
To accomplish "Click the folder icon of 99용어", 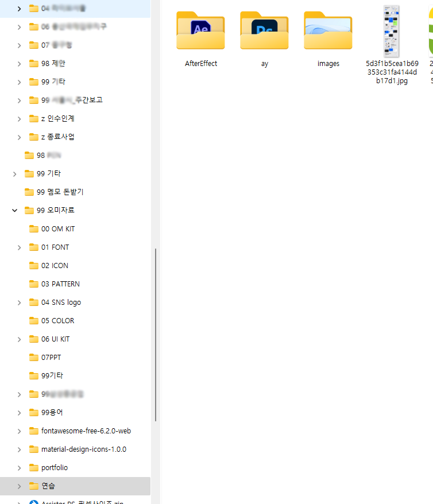I will (34, 412).
